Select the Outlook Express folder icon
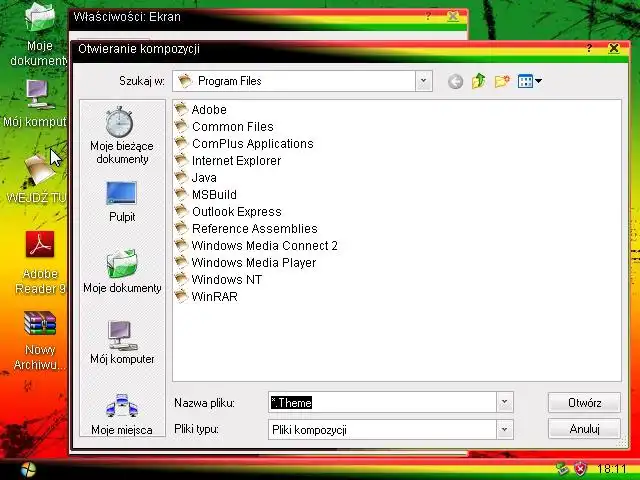The height and width of the screenshot is (480, 640). (181, 211)
